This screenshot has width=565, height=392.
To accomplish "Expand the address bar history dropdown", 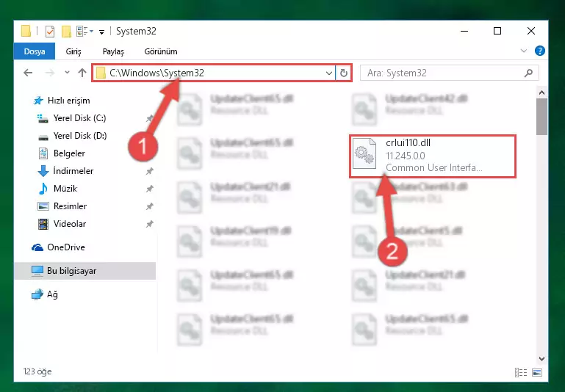I will [x=328, y=73].
